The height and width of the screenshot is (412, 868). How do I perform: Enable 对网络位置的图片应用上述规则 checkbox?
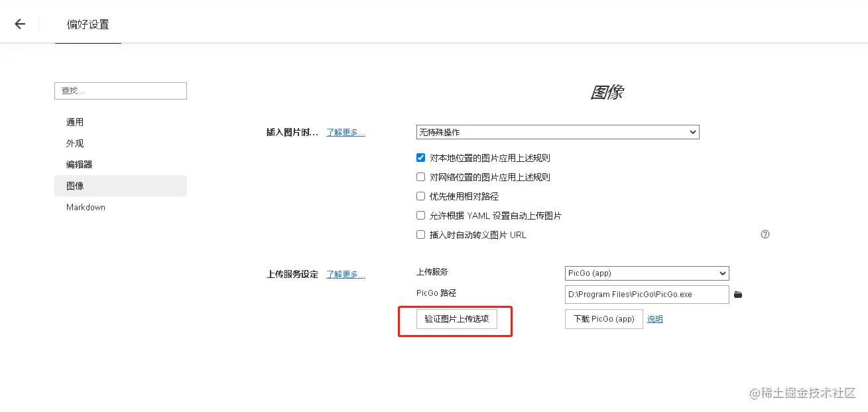tap(420, 177)
